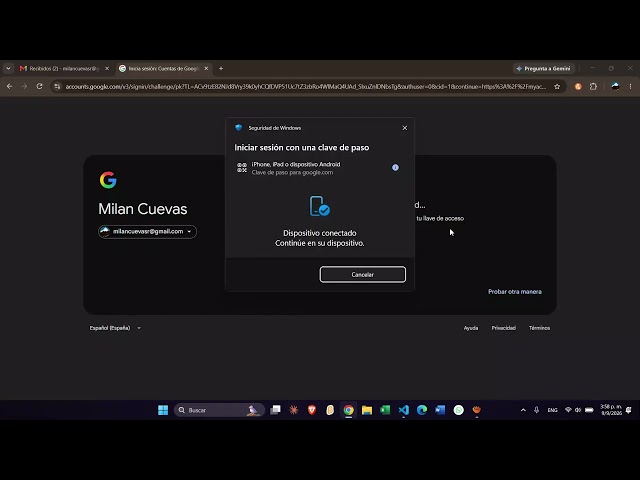
Task: Show hidden system tray icons
Action: click(523, 410)
